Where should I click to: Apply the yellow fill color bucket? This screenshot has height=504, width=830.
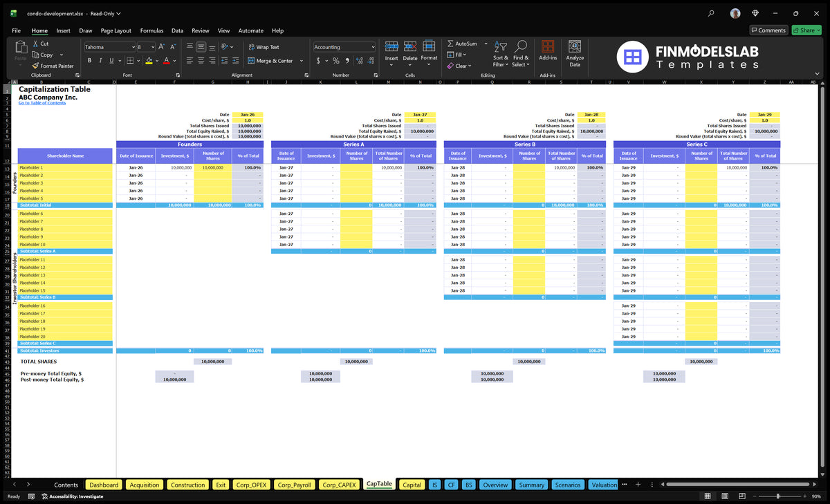149,61
